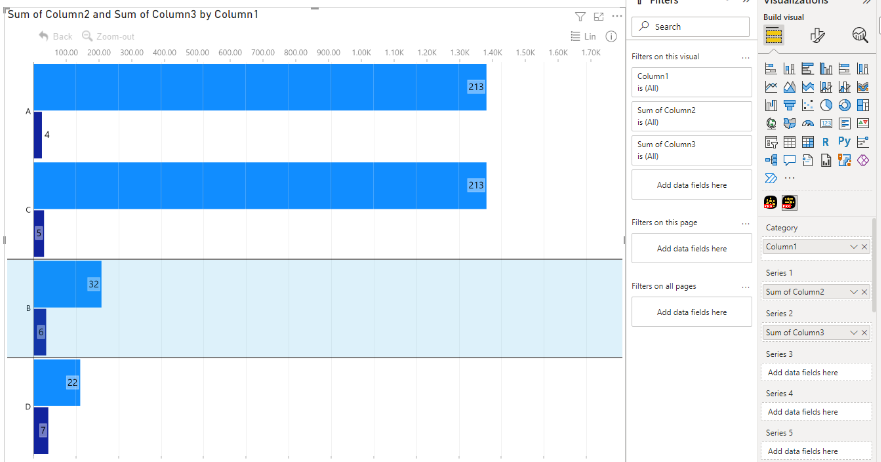Click Series 3 Add data fields box
This screenshot has width=881, height=462.
pos(816,372)
